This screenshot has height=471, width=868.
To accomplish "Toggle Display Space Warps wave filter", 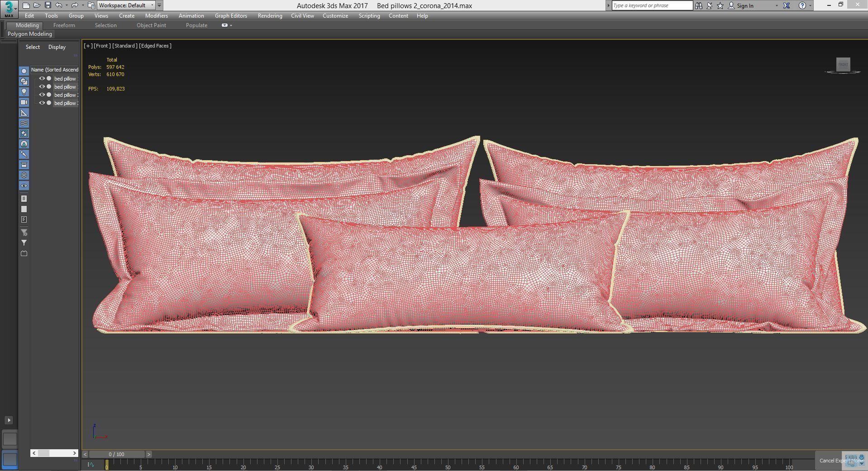I will (x=24, y=123).
